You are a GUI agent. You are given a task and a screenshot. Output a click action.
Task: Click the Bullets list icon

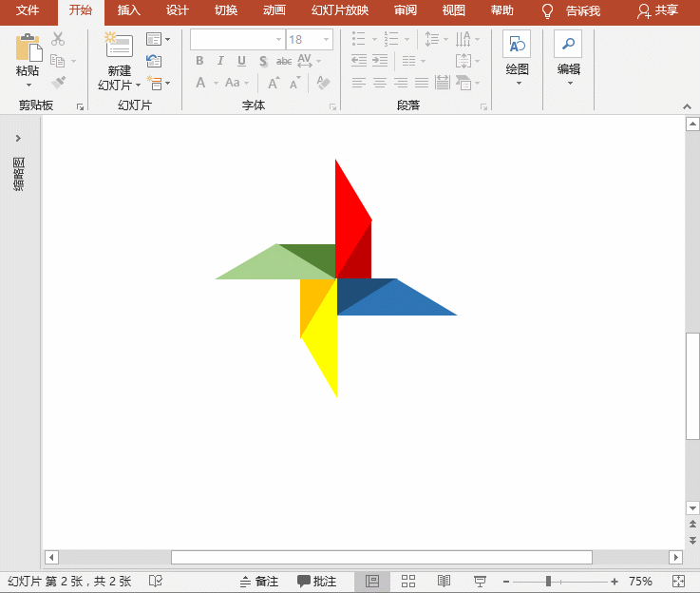[358, 39]
